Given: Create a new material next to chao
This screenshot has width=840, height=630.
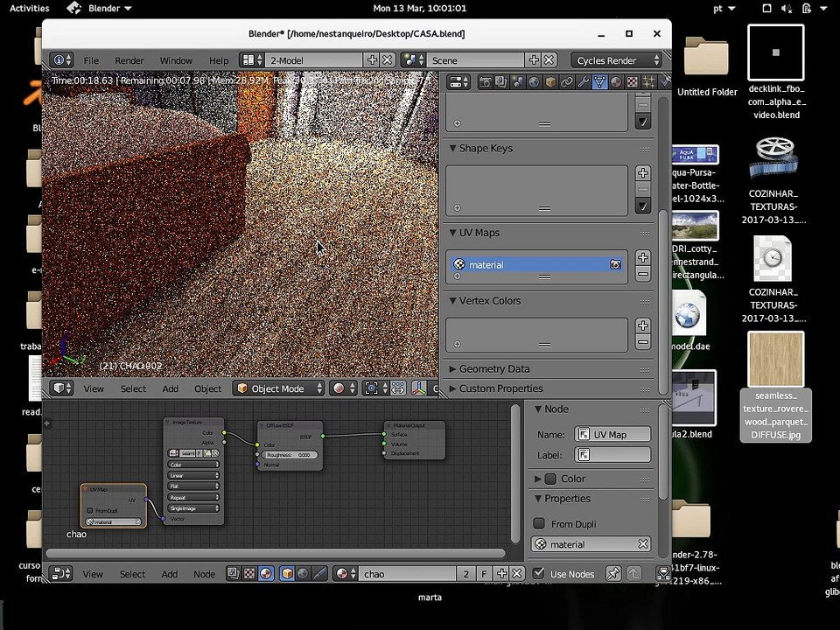Looking at the screenshot, I should pyautogui.click(x=501, y=574).
